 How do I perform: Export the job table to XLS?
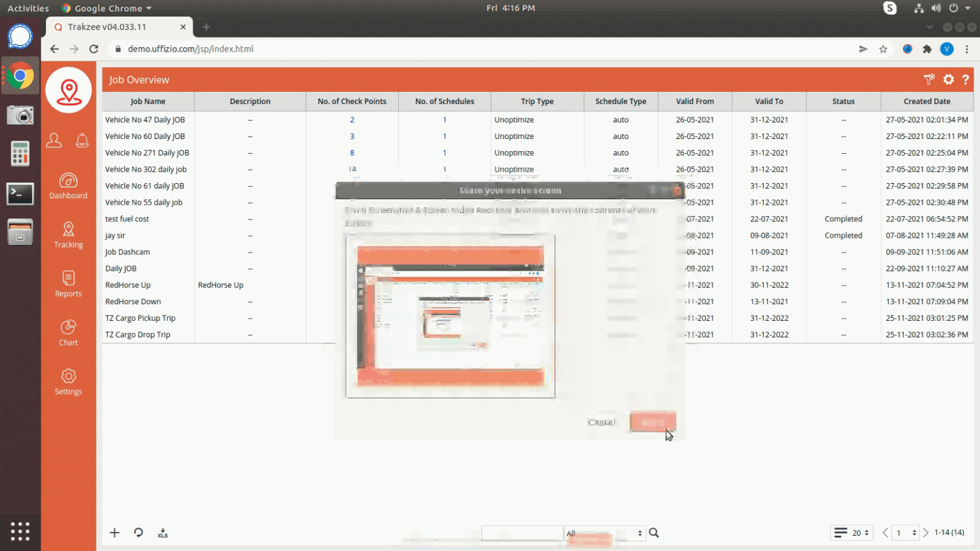[x=163, y=533]
